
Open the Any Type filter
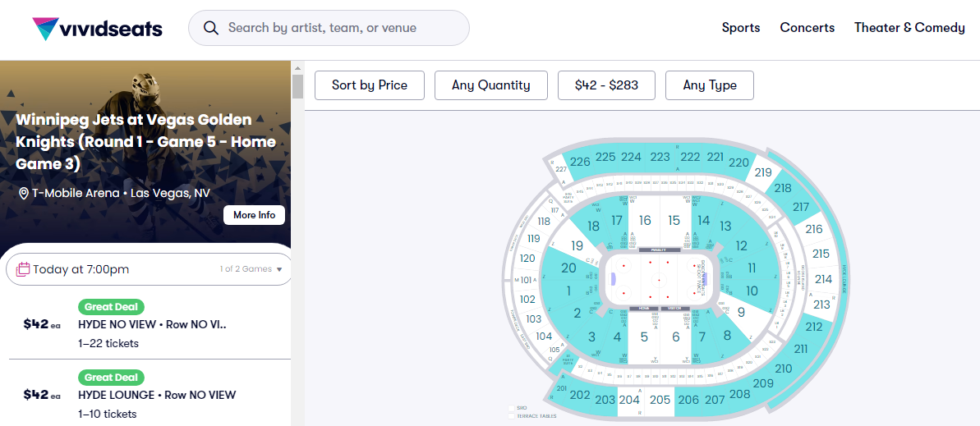(710, 85)
